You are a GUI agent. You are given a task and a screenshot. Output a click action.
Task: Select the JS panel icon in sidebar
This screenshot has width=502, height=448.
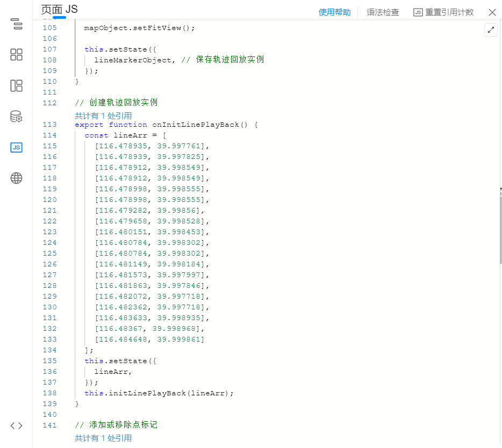[x=16, y=148]
